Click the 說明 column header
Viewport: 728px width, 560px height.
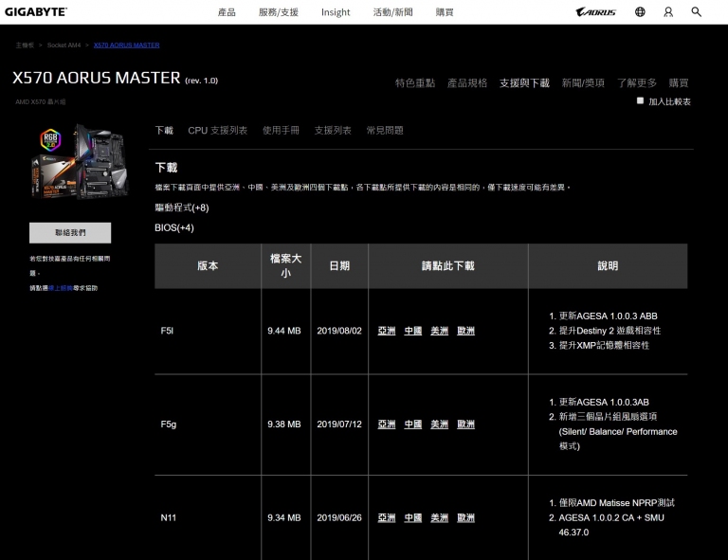608,266
